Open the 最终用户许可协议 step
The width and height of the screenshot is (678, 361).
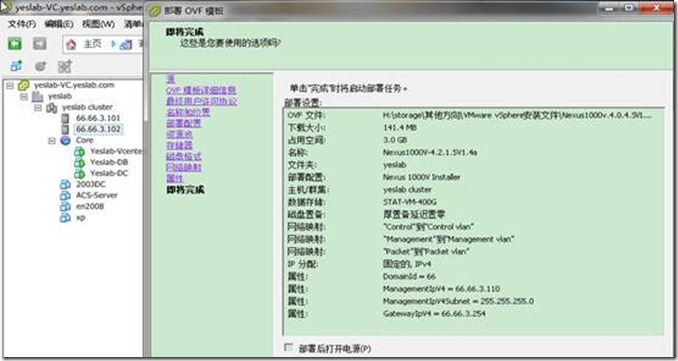(x=201, y=101)
